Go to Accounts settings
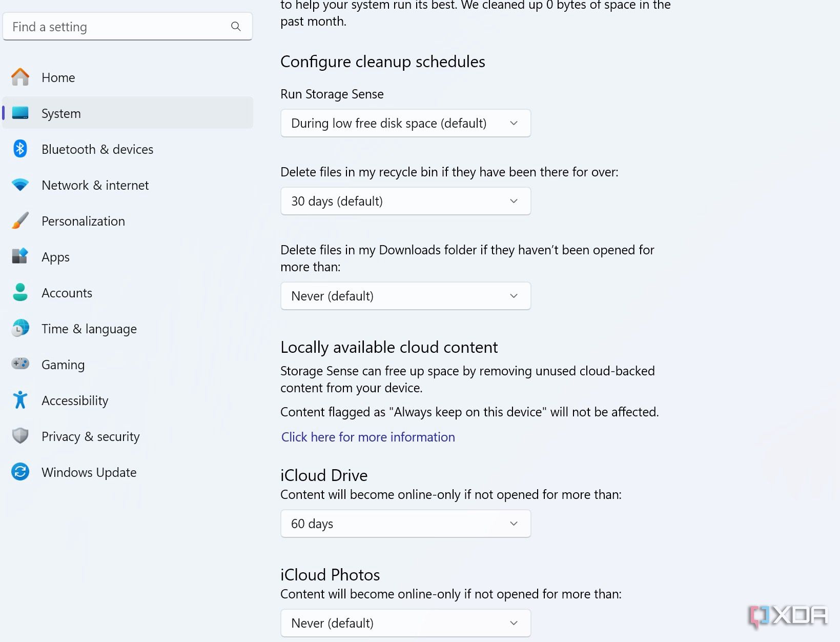 (x=128, y=293)
